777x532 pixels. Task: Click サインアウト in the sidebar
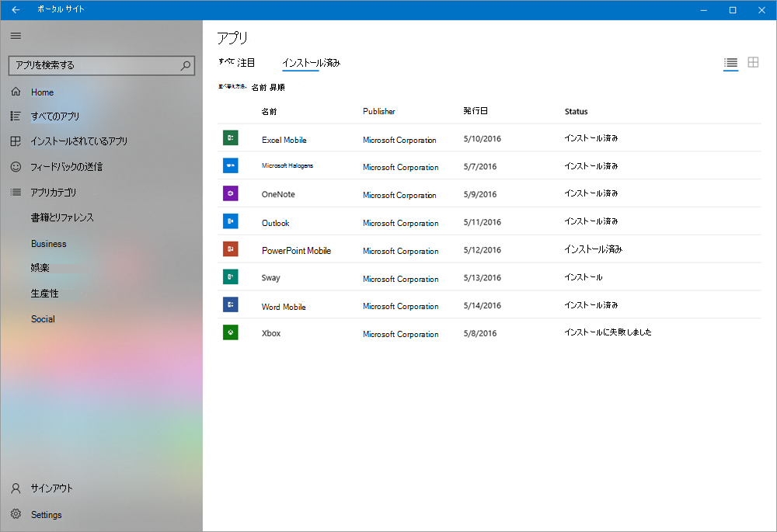tap(51, 489)
